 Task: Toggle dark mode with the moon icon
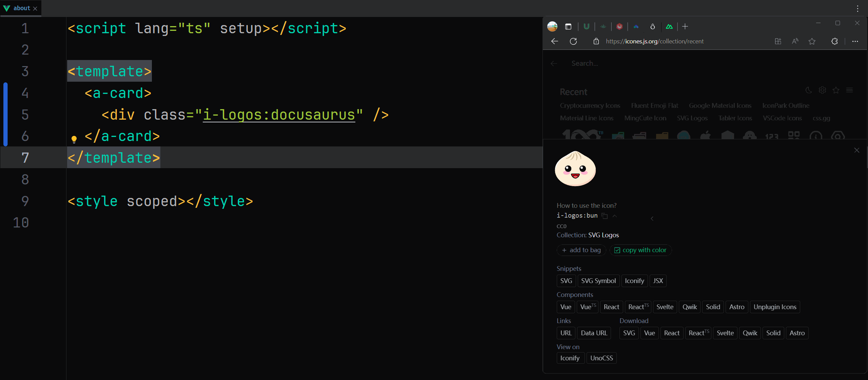pos(809,90)
